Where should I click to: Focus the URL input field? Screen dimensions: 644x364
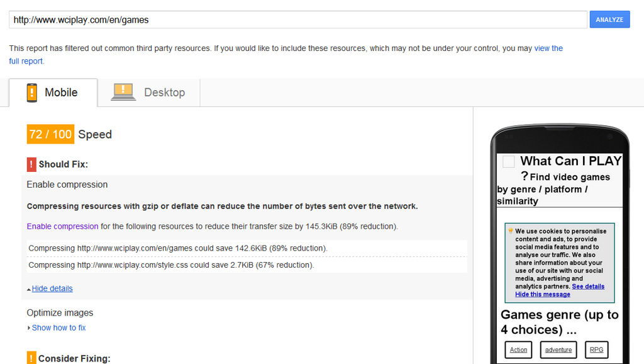(297, 20)
